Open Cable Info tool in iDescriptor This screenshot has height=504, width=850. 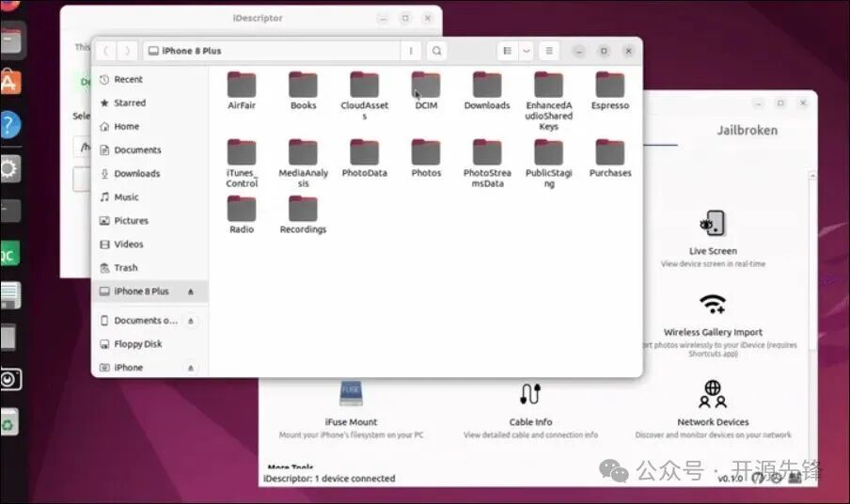point(530,411)
